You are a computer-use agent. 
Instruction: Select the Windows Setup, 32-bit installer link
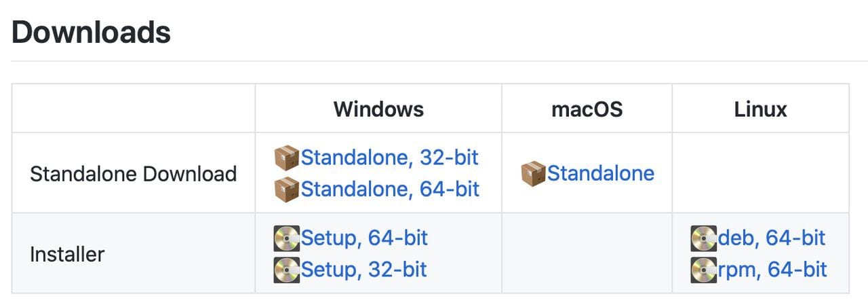point(364,270)
